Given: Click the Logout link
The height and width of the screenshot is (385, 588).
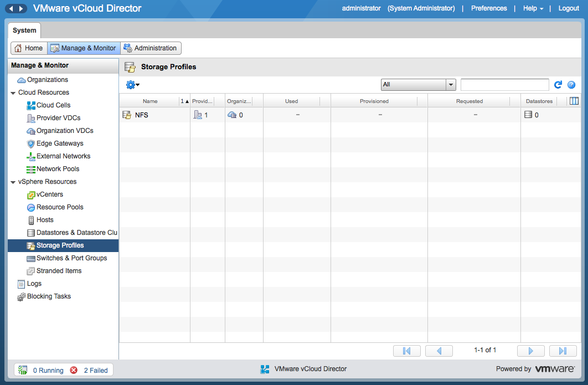Looking at the screenshot, I should (x=569, y=8).
